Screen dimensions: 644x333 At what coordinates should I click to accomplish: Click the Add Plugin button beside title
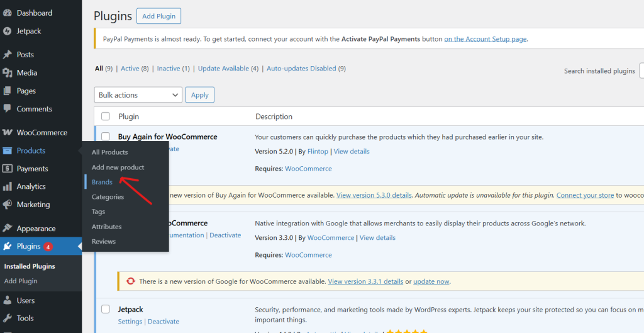(x=158, y=16)
